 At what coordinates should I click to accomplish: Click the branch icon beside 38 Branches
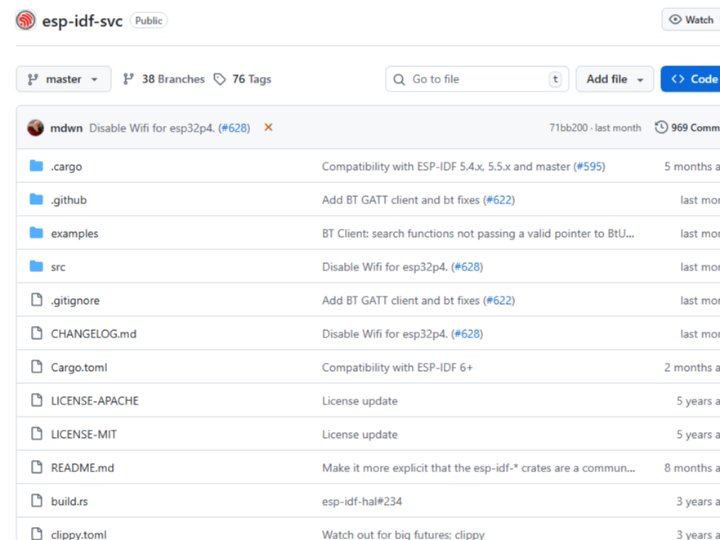point(129,79)
